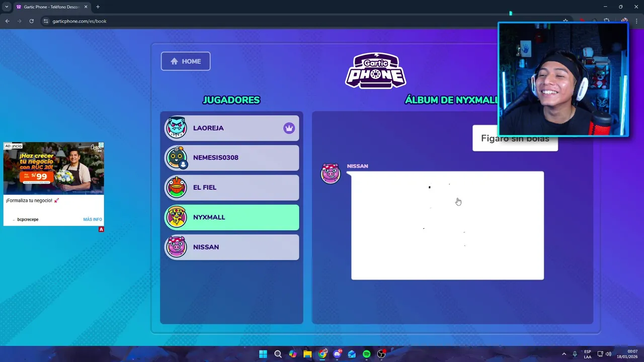This screenshot has height=362, width=644.
Task: Click the house icon on HOME button
Action: coord(174,61)
